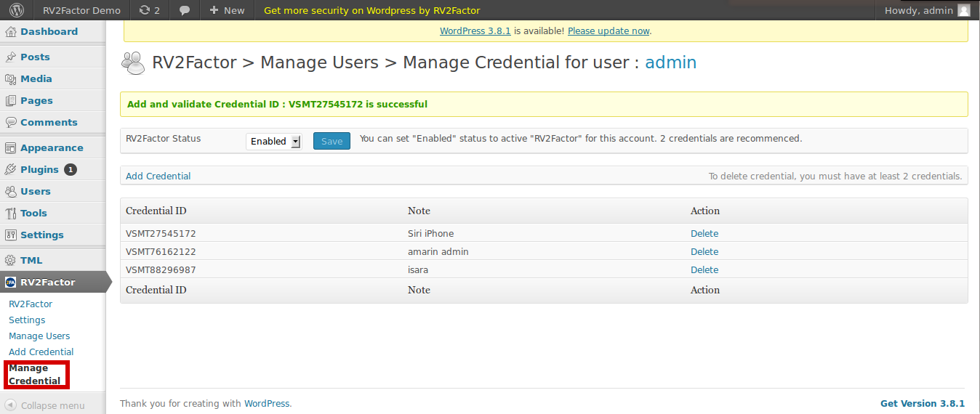
Task: Click the amarin admin note cell
Action: tap(438, 251)
